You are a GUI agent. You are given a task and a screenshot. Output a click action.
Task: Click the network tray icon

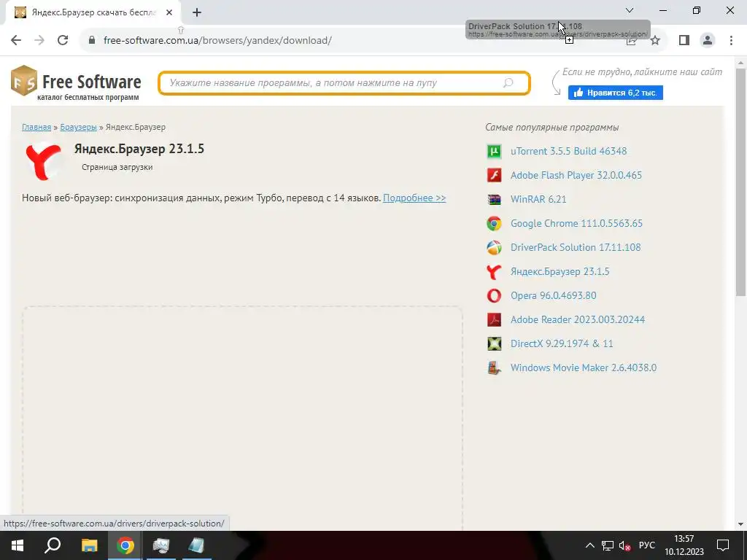(608, 545)
